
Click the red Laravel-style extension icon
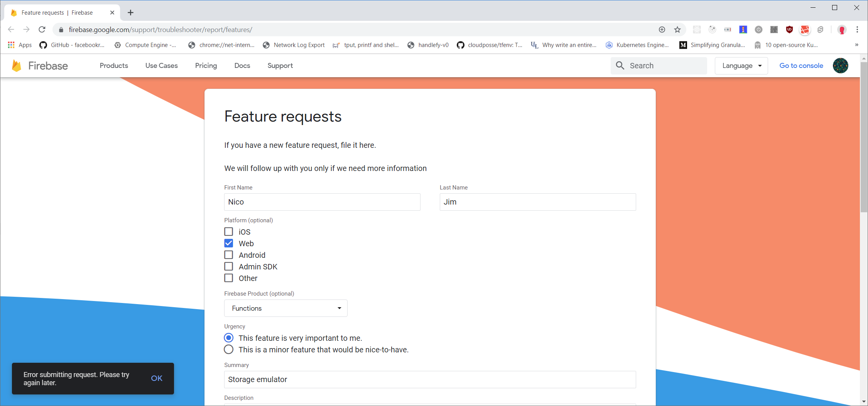(x=805, y=30)
